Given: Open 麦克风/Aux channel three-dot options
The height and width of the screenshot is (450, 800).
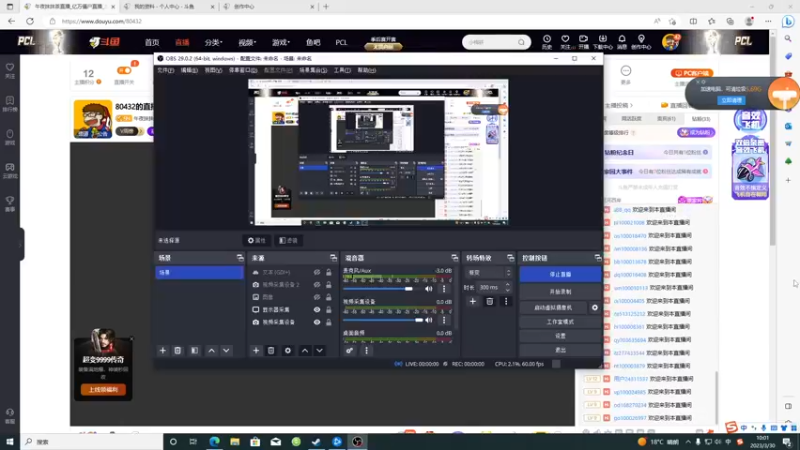Looking at the screenshot, I should 444,289.
